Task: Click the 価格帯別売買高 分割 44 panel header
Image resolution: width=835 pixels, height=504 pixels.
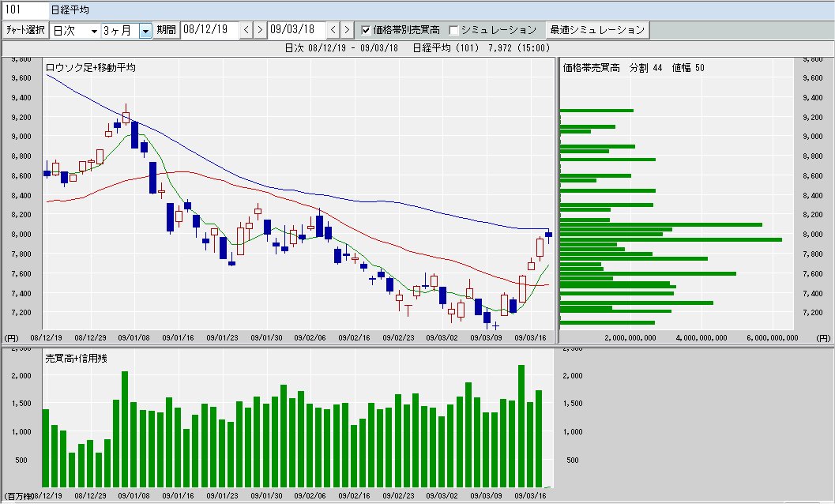Action: click(634, 68)
